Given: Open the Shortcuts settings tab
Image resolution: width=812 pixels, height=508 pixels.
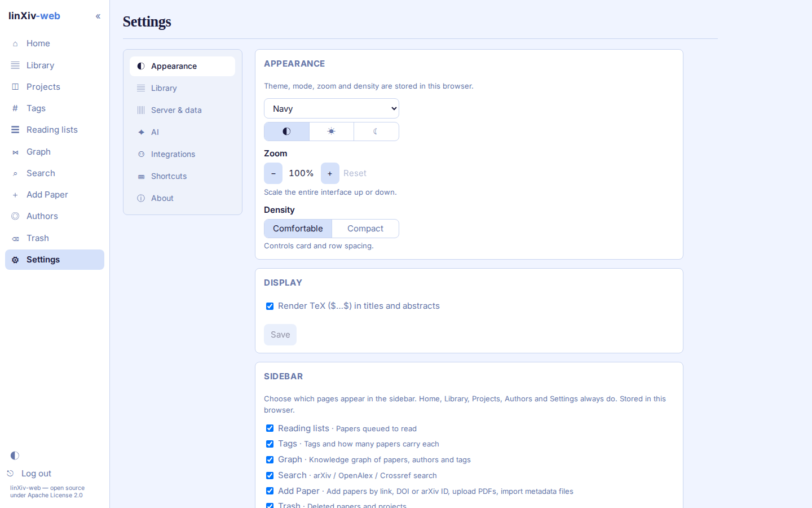Looking at the screenshot, I should point(182,176).
